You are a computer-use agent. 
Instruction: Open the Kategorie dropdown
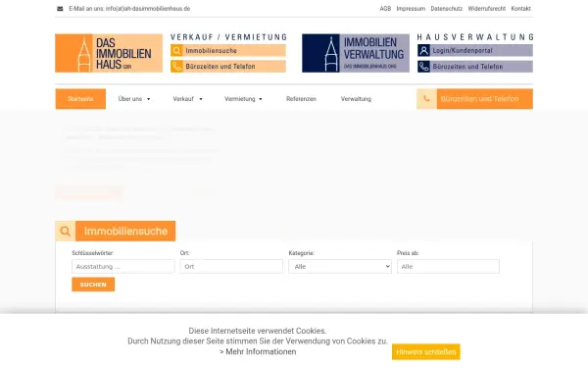pyautogui.click(x=340, y=267)
